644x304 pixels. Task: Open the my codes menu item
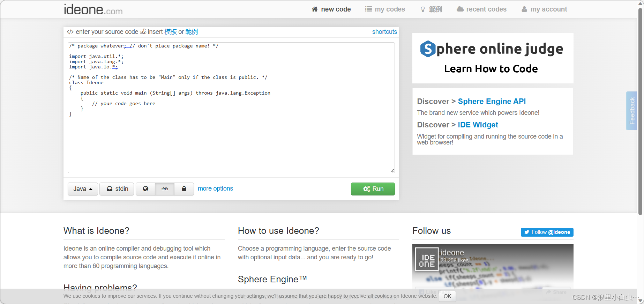pyautogui.click(x=385, y=9)
